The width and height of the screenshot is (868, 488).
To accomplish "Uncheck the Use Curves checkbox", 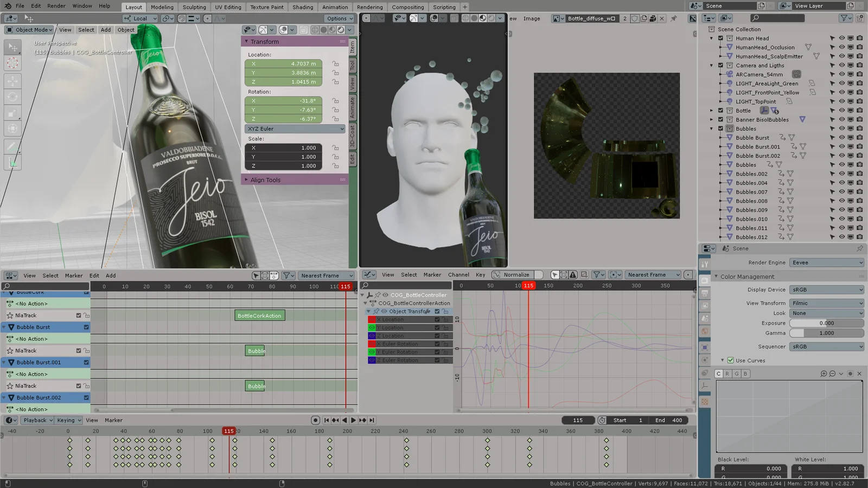I will coord(731,361).
